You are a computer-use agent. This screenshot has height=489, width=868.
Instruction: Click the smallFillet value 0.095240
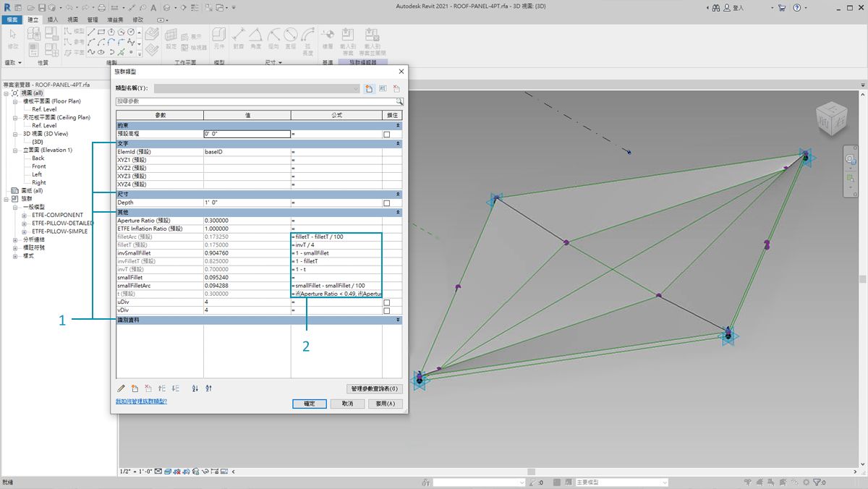click(247, 277)
